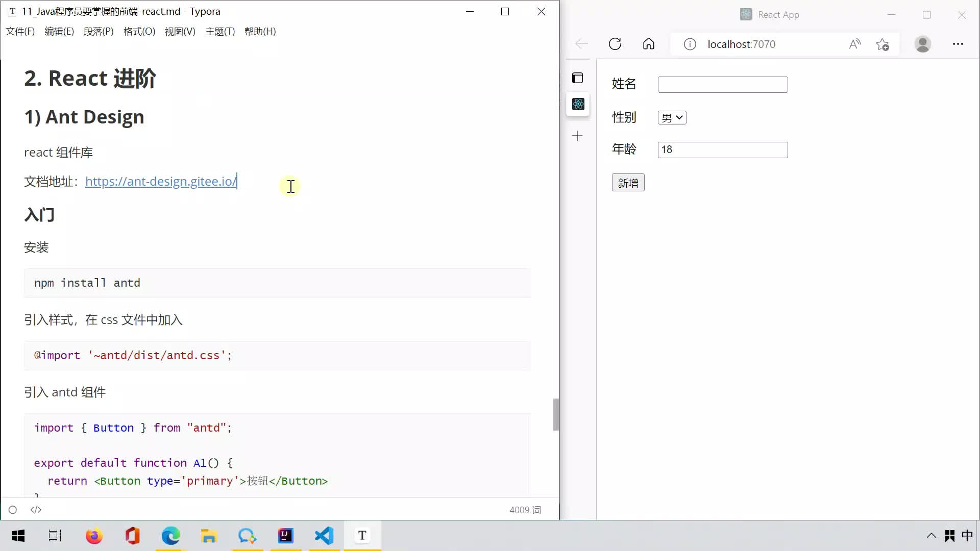The image size is (980, 551).
Task: Switch to Typora on taskbar
Action: point(362,536)
